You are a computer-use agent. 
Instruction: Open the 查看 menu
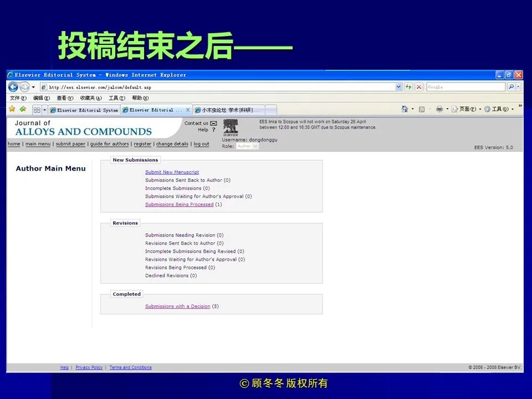(x=65, y=98)
